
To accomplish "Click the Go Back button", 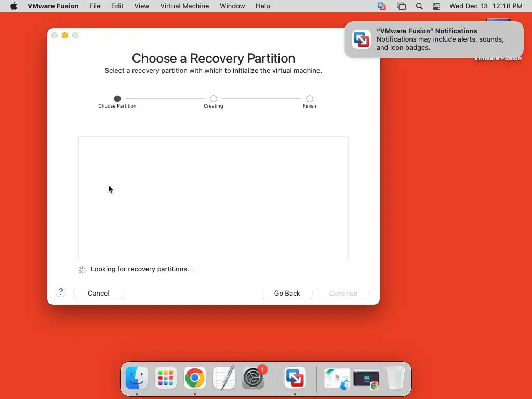I will [287, 293].
